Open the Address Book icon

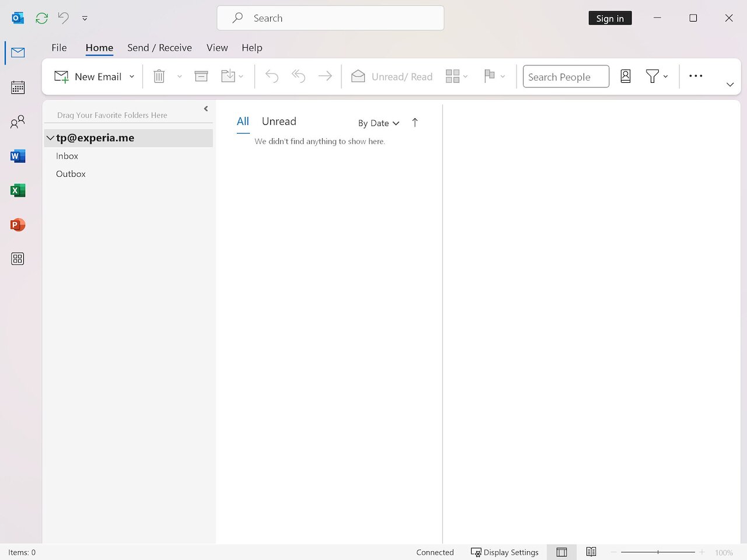pos(625,76)
